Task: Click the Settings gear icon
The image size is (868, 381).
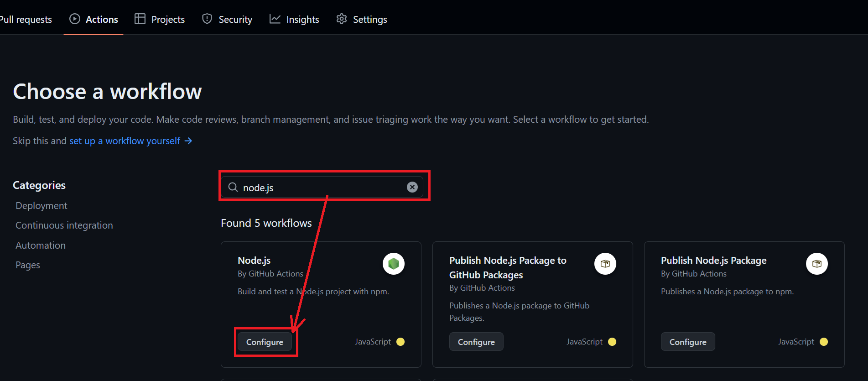Action: click(x=342, y=19)
